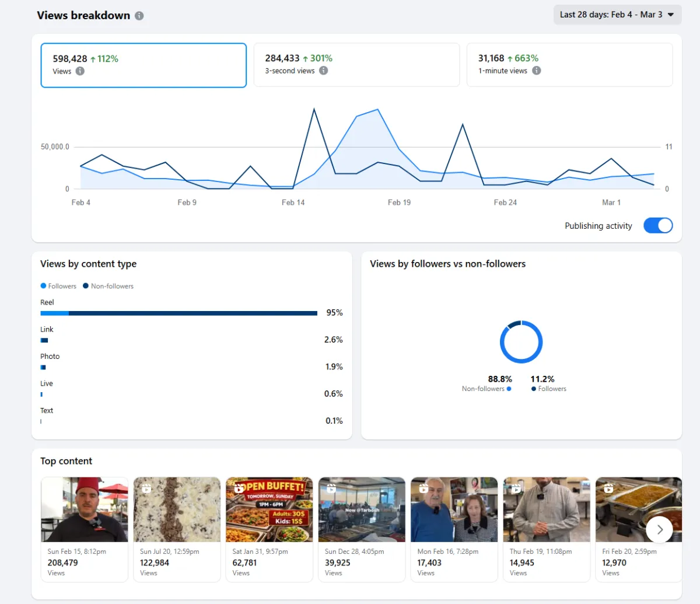Click reel icon on Jul 20 food thumbnail
The height and width of the screenshot is (604, 700).
146,488
